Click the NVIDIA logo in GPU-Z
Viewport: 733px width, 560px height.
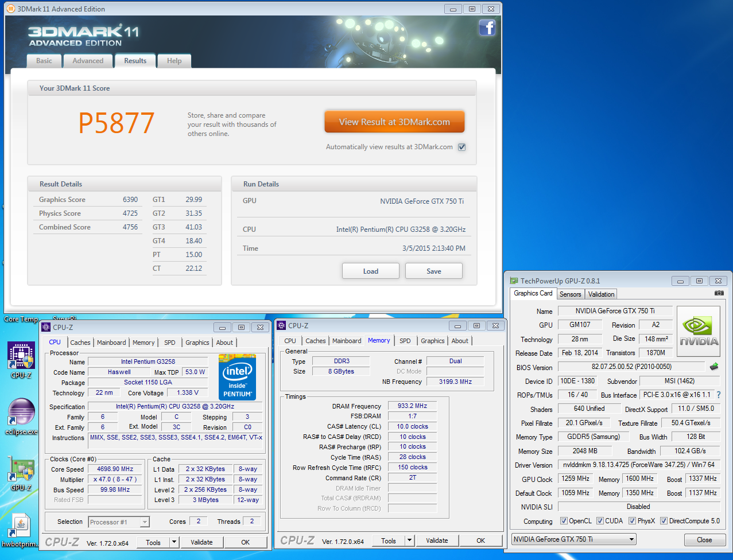(x=699, y=331)
